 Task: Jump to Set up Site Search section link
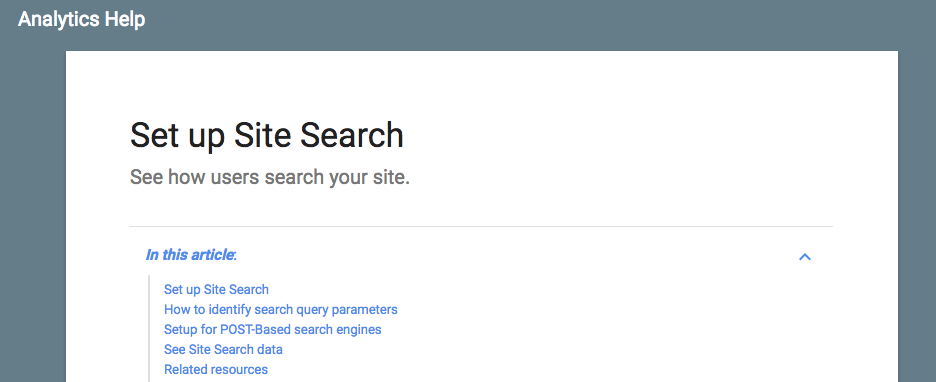[x=216, y=289]
